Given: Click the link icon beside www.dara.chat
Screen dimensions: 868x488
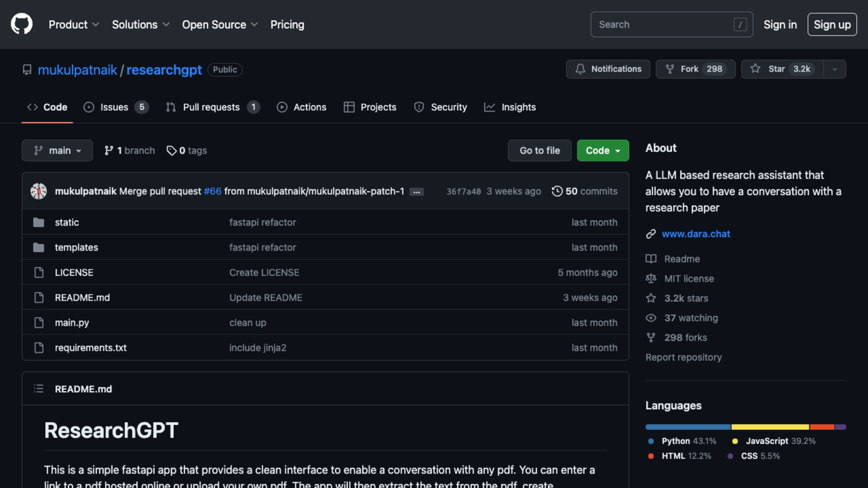Looking at the screenshot, I should pyautogui.click(x=651, y=234).
